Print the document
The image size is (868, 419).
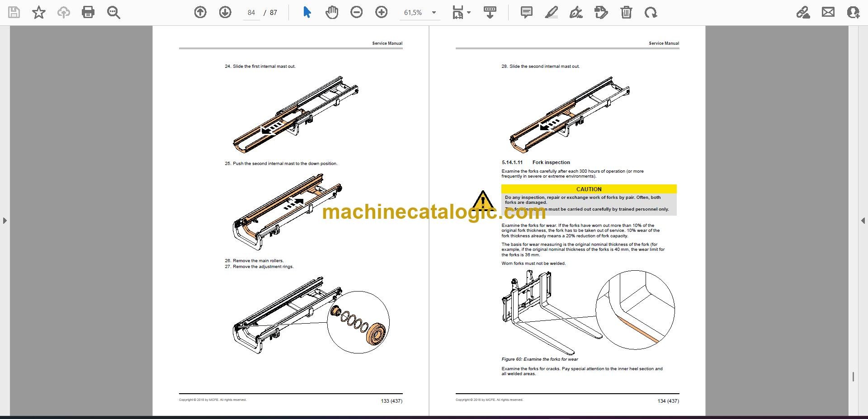pyautogui.click(x=88, y=12)
